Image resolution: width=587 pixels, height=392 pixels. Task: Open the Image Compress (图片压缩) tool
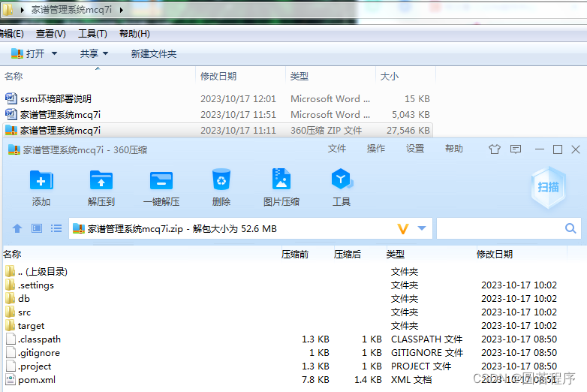(281, 179)
